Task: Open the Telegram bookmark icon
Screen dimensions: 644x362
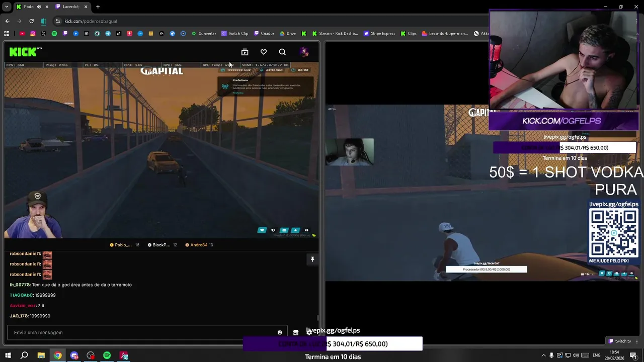Action: [108, 34]
